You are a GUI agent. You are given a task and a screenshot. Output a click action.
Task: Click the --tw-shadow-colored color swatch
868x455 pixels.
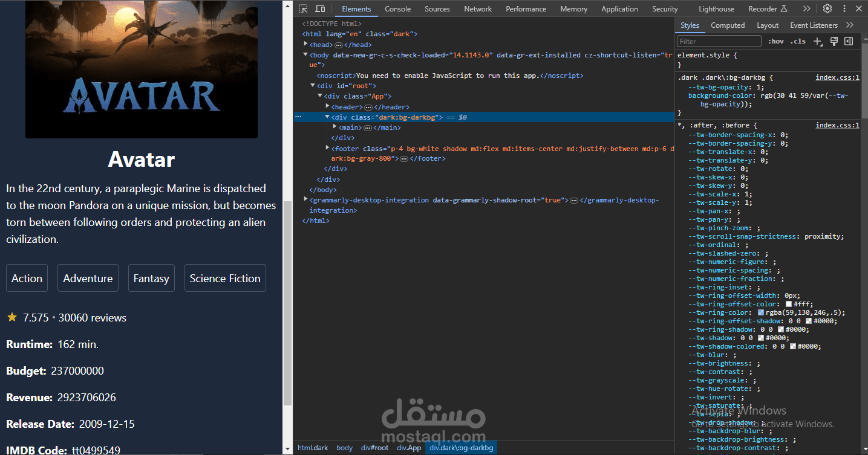pos(793,347)
